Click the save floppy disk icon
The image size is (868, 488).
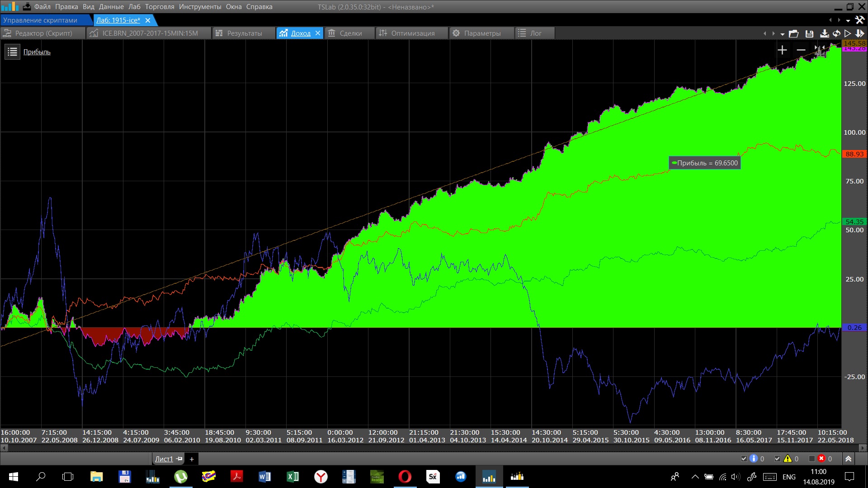809,33
